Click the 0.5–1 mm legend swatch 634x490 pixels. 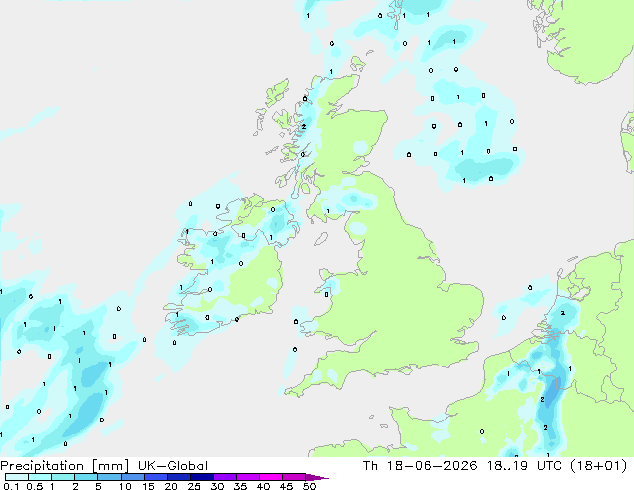pos(40,477)
